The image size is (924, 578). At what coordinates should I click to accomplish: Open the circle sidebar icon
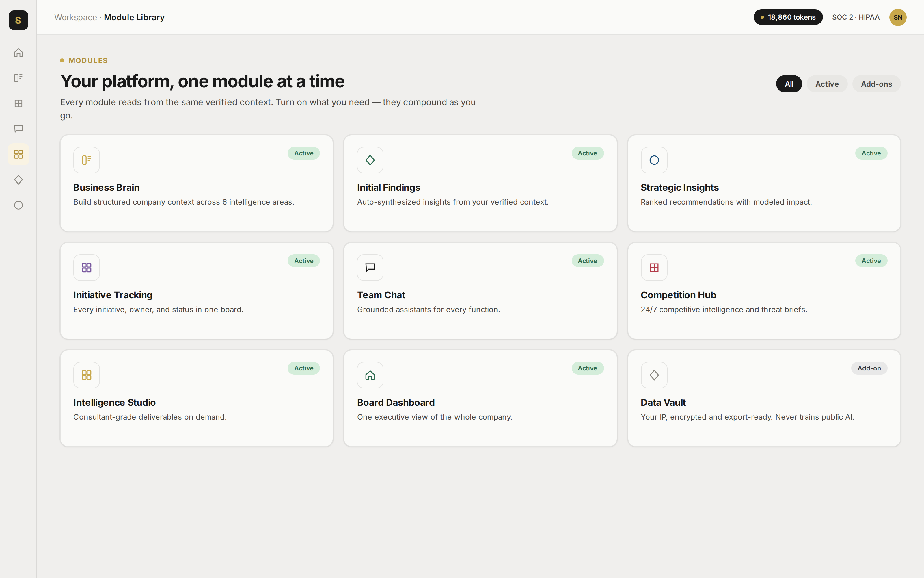(x=18, y=205)
